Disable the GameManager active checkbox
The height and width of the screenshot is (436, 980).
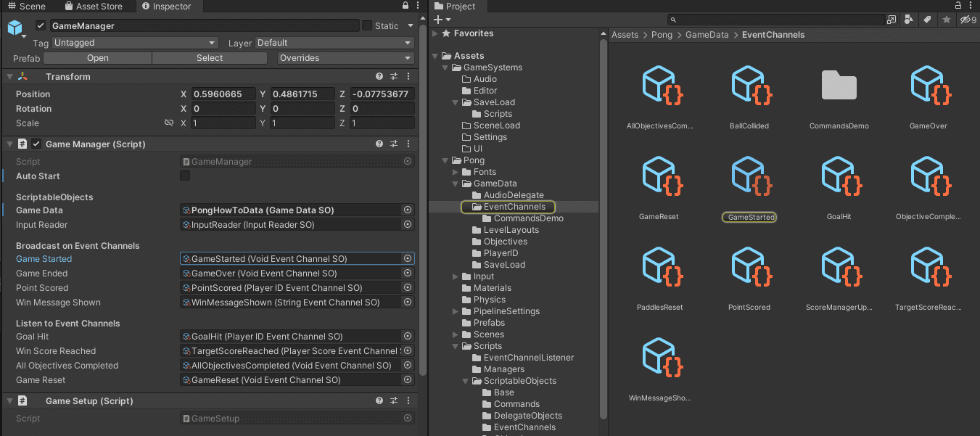[41, 25]
